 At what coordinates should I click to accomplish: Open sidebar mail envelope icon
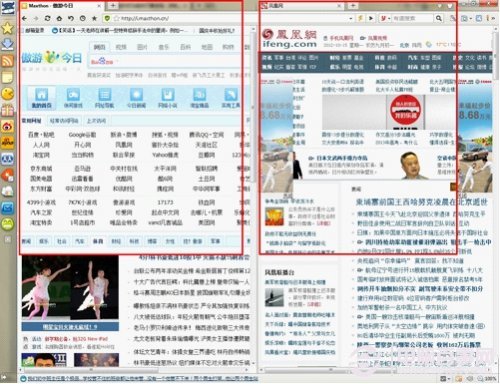[x=8, y=208]
